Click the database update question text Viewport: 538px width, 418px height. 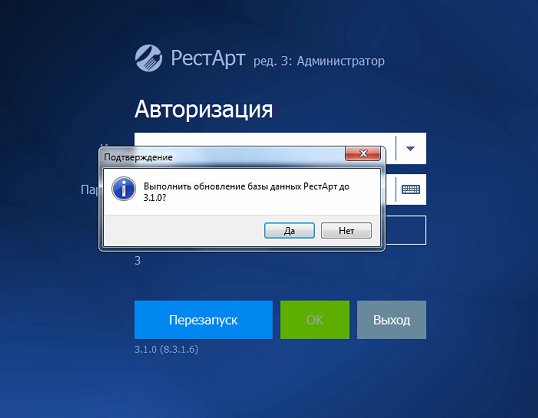[246, 192]
